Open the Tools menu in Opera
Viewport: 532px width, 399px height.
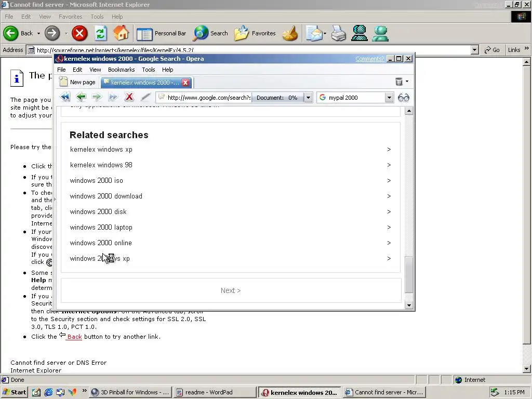click(148, 70)
